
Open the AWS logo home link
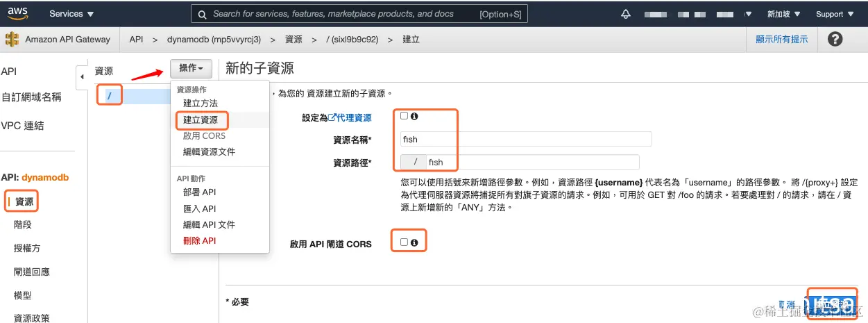tap(18, 13)
